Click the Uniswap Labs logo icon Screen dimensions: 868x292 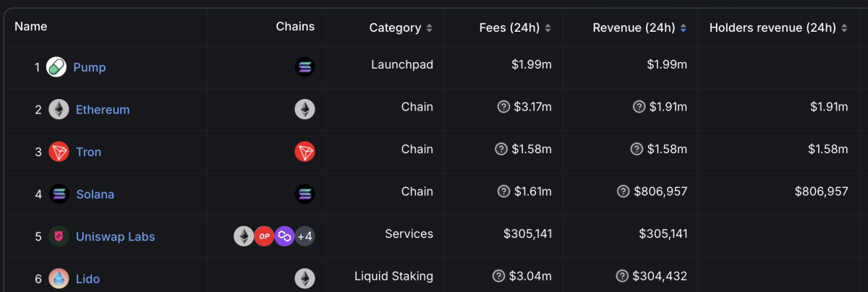point(59,236)
